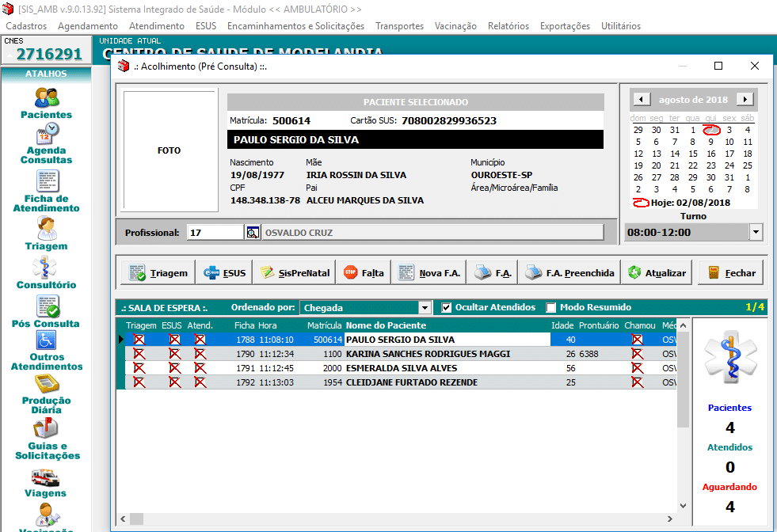Click the Atualizar button
This screenshot has height=532, width=777.
tap(658, 273)
